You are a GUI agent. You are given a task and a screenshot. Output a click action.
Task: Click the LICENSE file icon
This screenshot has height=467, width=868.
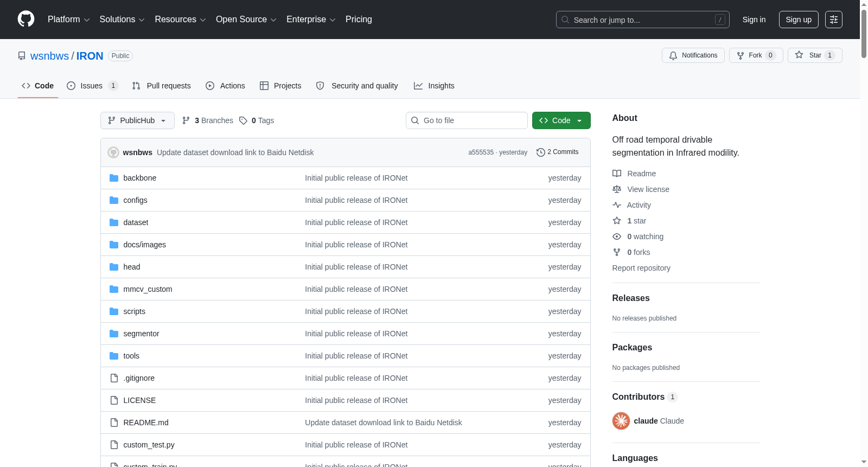click(114, 400)
